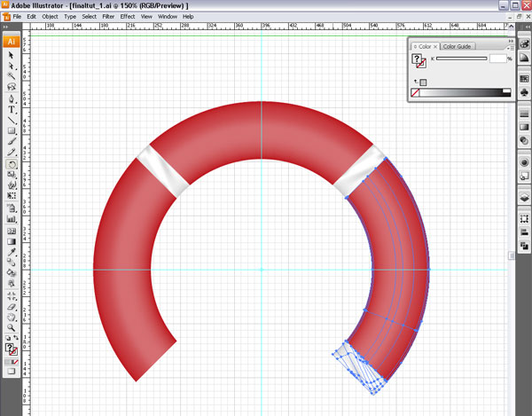The width and height of the screenshot is (532, 416).
Task: Open the Color panel from dock
Action: 524,44
